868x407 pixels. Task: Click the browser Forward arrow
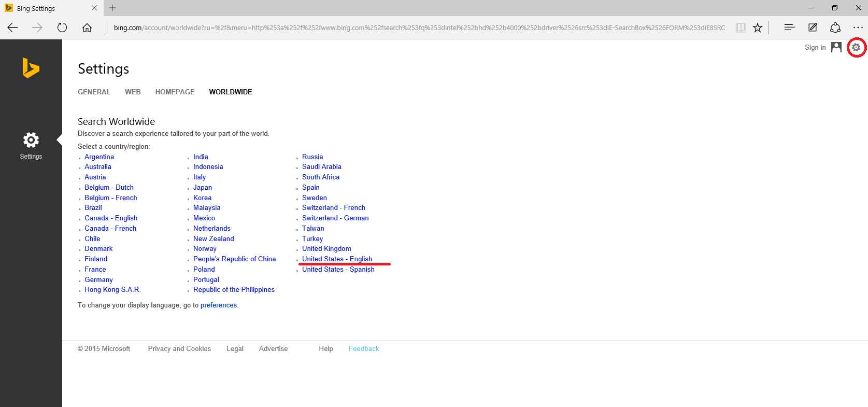coord(37,27)
